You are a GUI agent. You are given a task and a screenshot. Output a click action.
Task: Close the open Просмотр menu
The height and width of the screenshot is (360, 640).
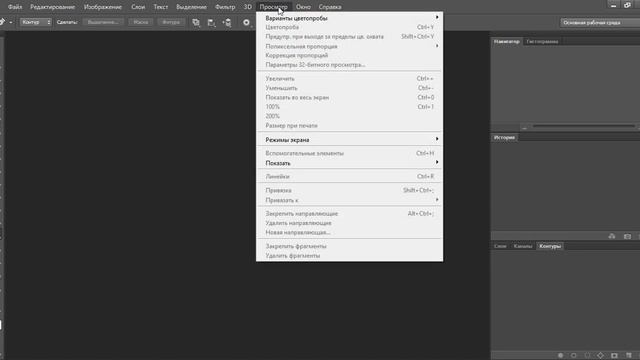[273, 7]
